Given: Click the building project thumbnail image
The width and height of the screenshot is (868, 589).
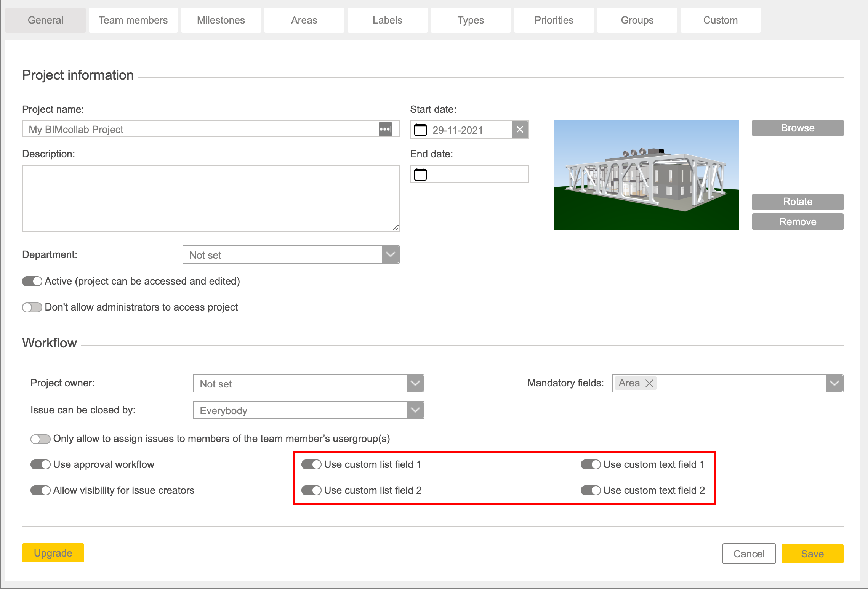Looking at the screenshot, I should point(646,175).
